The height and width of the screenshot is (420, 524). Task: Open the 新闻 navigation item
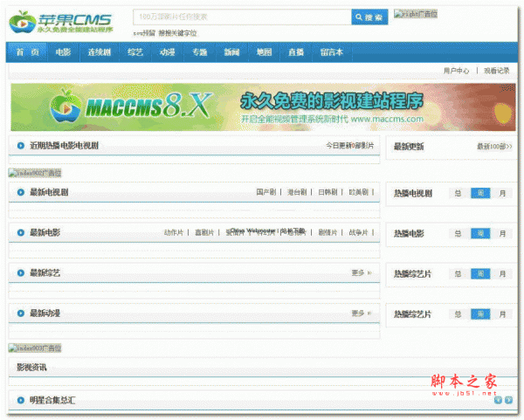[231, 52]
